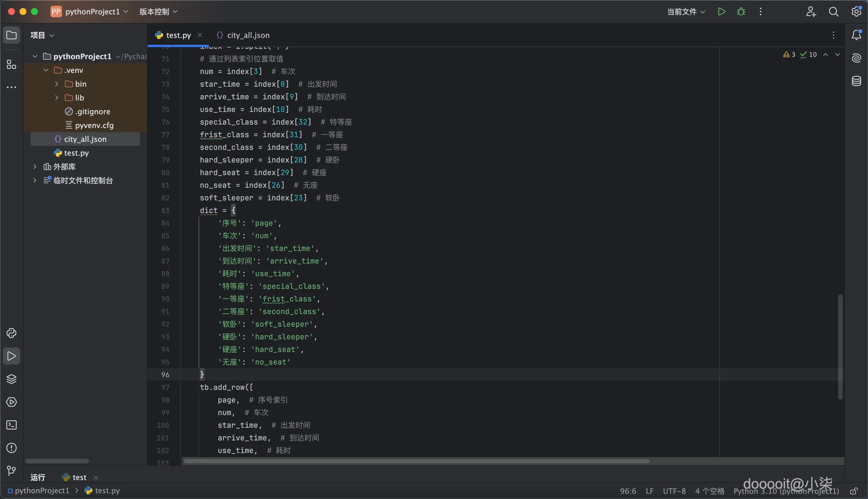Start debugging with the bug icon
The height and width of the screenshot is (499, 868).
click(741, 12)
